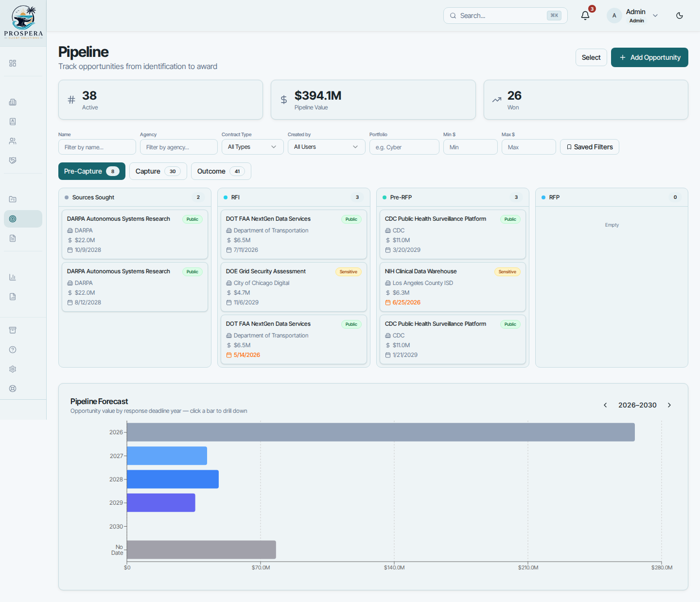Click the 2026–2030 range label

pyautogui.click(x=637, y=405)
